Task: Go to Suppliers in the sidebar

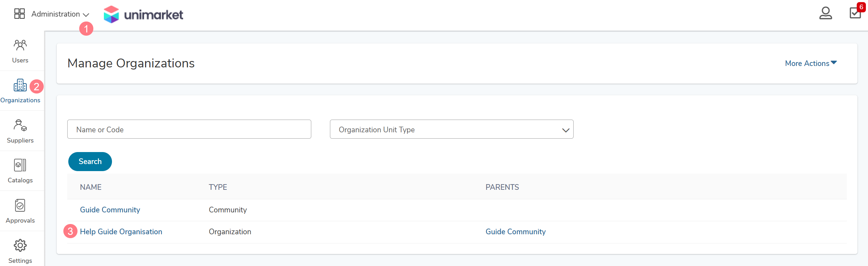Action: (x=20, y=131)
